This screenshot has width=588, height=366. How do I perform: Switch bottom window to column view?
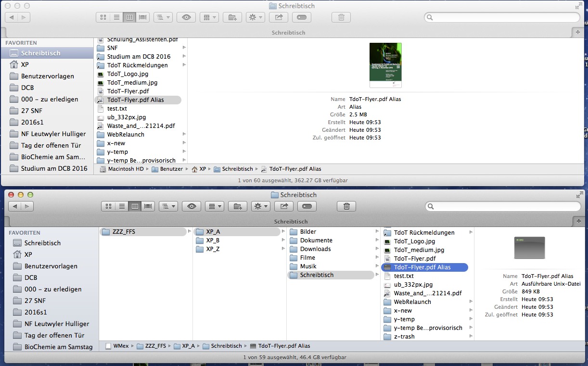[x=135, y=206]
